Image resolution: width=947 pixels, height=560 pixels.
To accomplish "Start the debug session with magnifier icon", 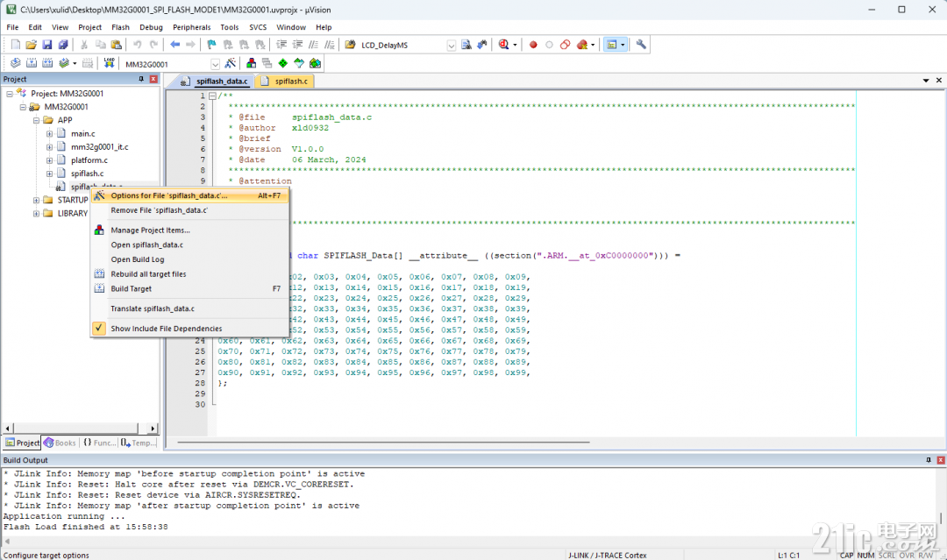I will (503, 45).
